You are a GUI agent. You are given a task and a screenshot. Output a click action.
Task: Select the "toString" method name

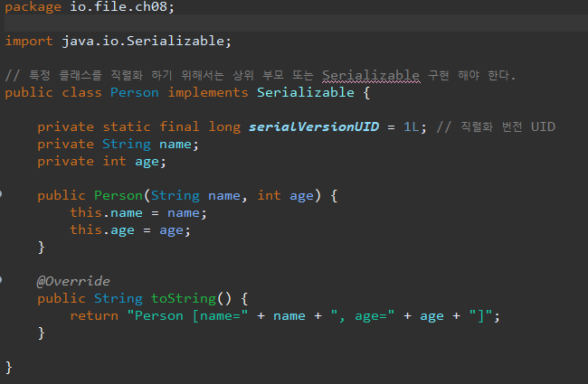(x=184, y=298)
